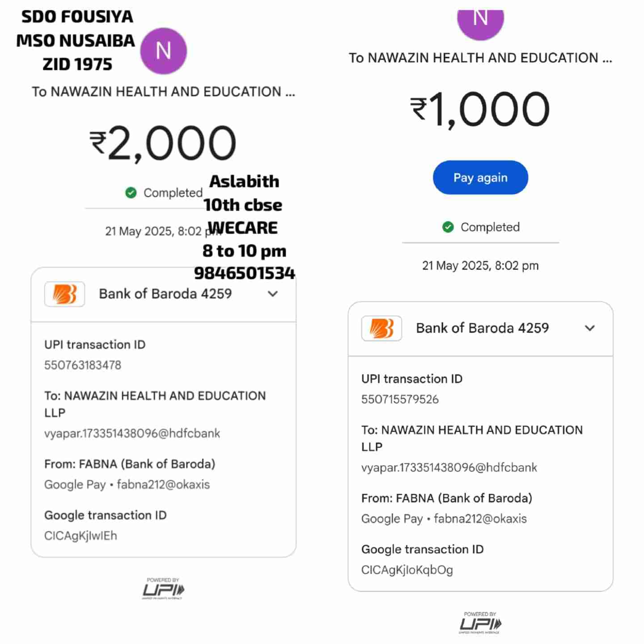Expand Bank of Baroda details, left receipt
The width and height of the screenshot is (644, 644).
point(273,294)
